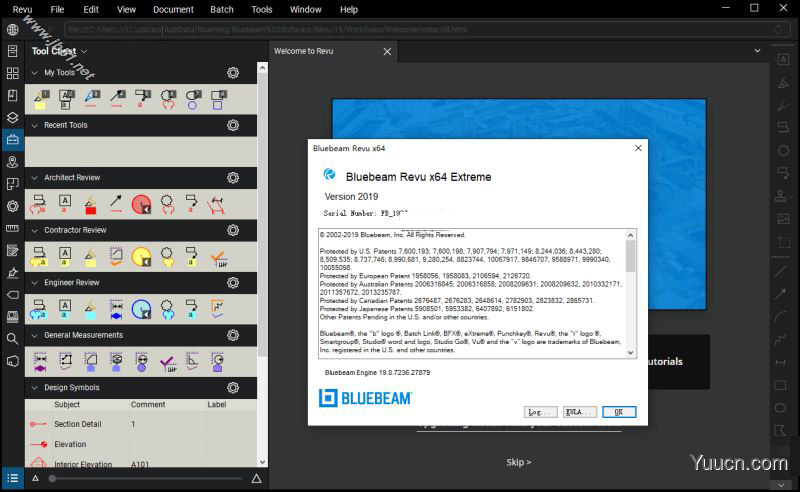
Task: Open the Markups List icon at bottom-left
Action: point(13,478)
